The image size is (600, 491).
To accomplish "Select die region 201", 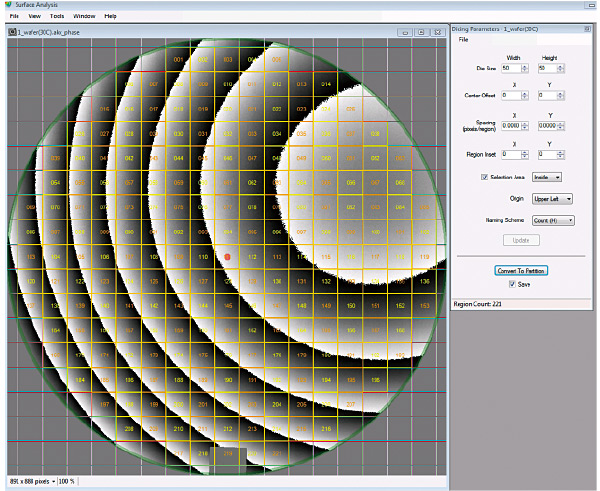I will tap(203, 404).
